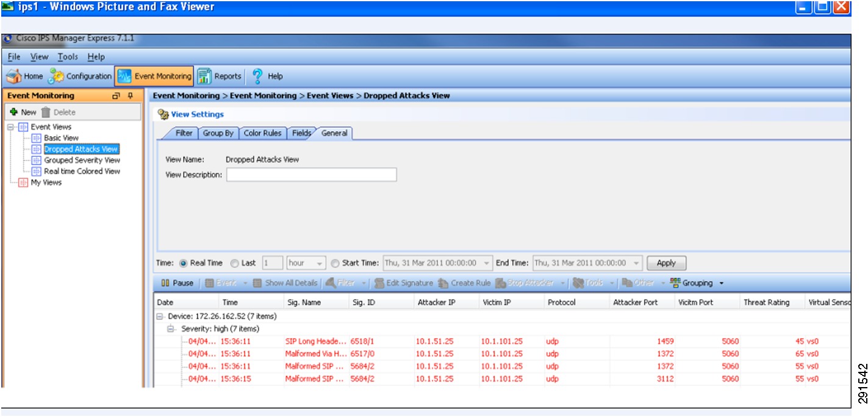Click the Tools button in events toolbar
This screenshot has width=868, height=417.
tap(588, 283)
